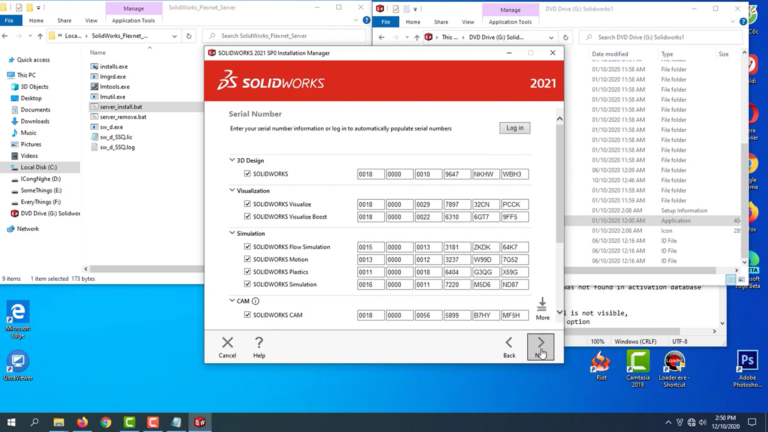Click DVD explorer horizontal scrollbar

(x=640, y=270)
